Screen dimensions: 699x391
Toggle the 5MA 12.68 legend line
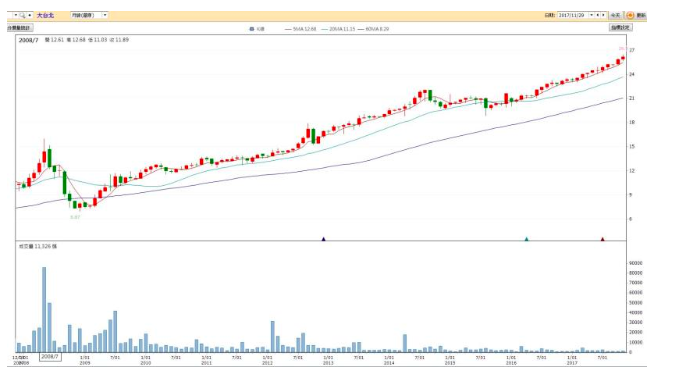click(x=300, y=29)
